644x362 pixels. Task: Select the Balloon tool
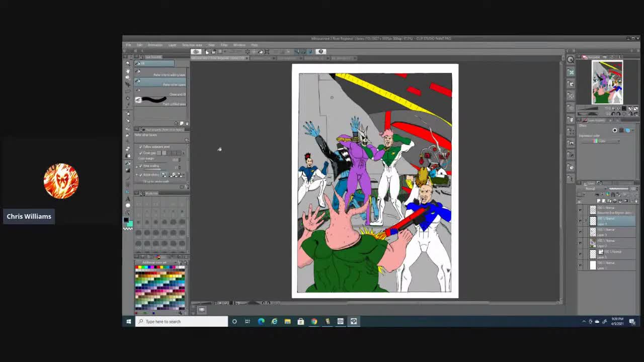click(x=128, y=205)
